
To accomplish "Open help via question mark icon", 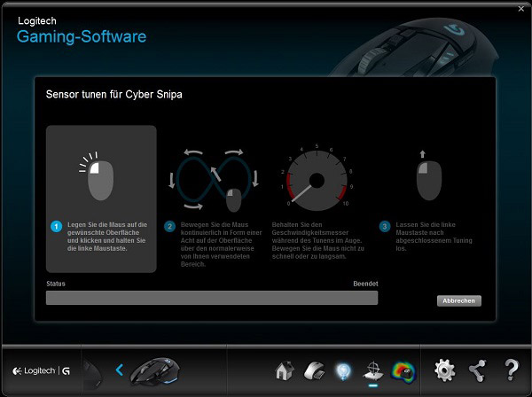I will click(511, 370).
